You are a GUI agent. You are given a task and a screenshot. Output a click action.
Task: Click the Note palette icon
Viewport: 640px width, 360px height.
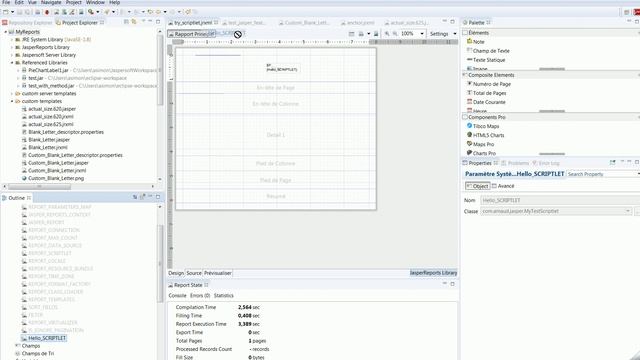coord(469,41)
